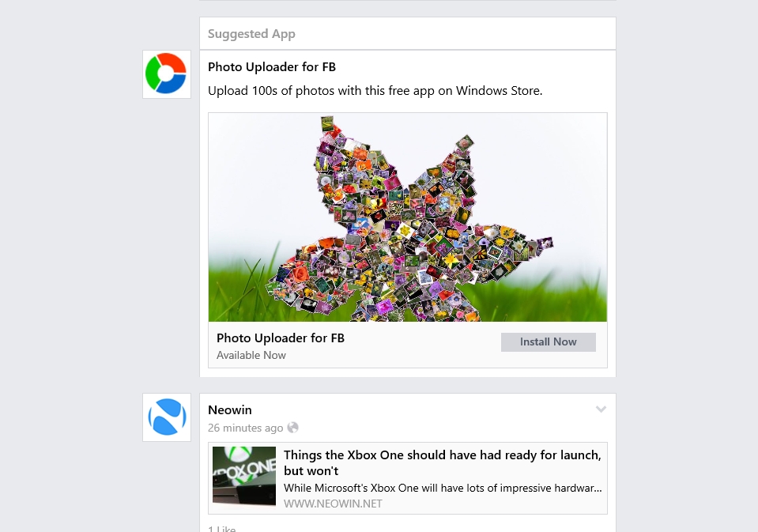This screenshot has height=532, width=758.
Task: Click the flower photo collage image
Action: pyautogui.click(x=408, y=217)
